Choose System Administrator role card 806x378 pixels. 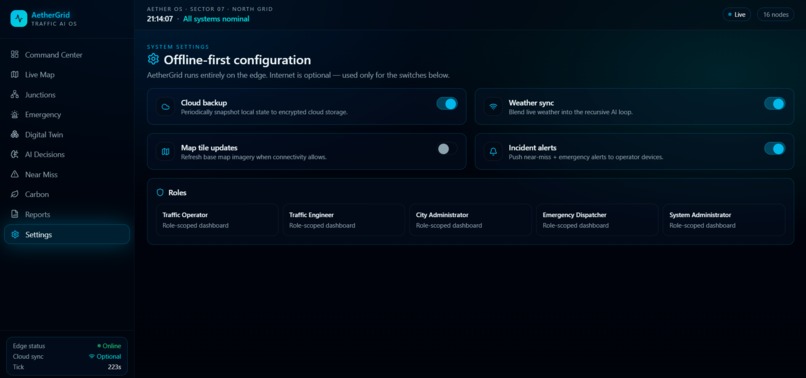click(724, 220)
